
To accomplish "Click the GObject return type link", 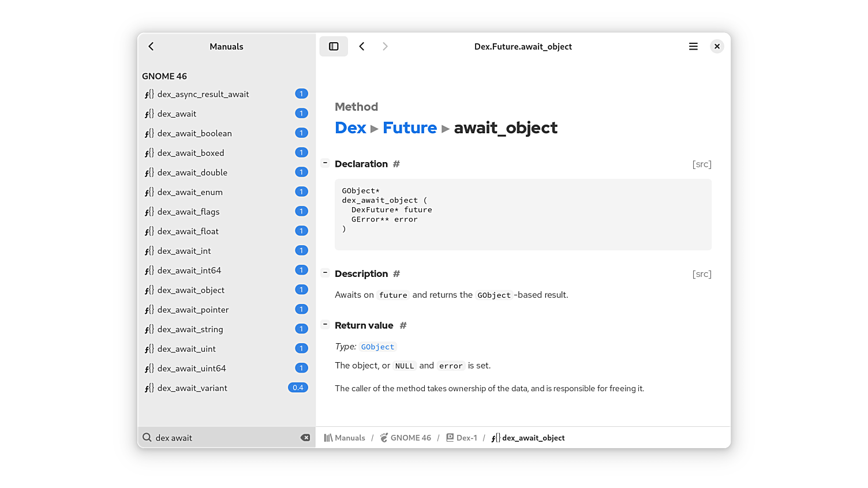I will click(x=377, y=347).
